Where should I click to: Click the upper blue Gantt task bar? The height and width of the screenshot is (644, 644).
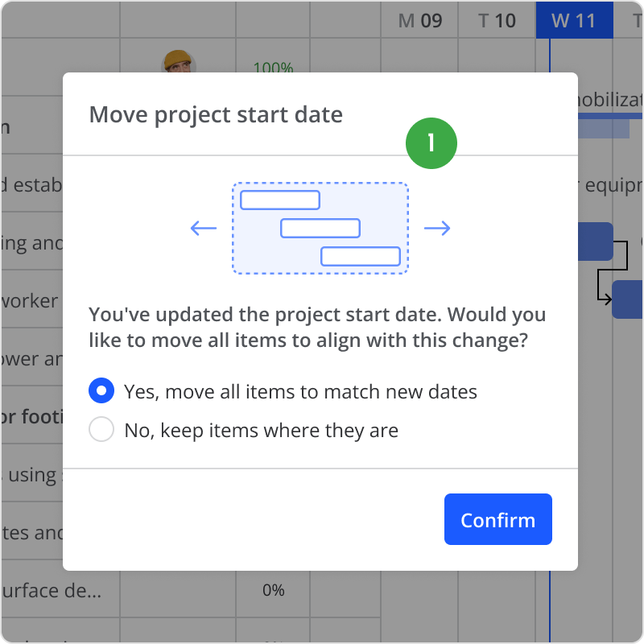pos(596,242)
